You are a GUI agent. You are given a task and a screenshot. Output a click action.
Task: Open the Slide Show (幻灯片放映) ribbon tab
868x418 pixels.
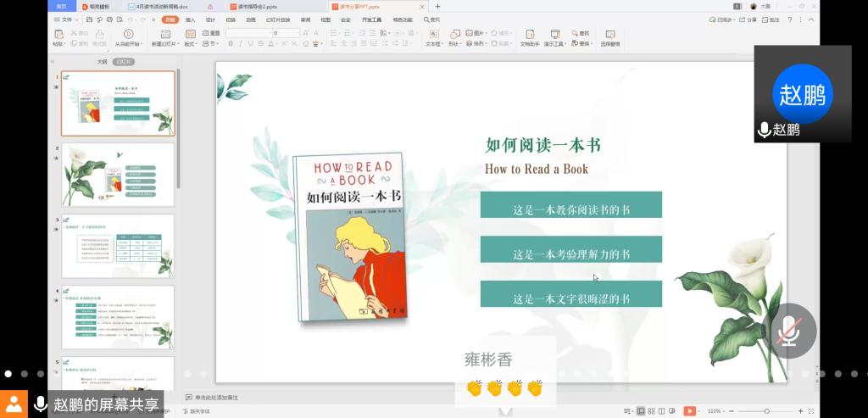278,20
